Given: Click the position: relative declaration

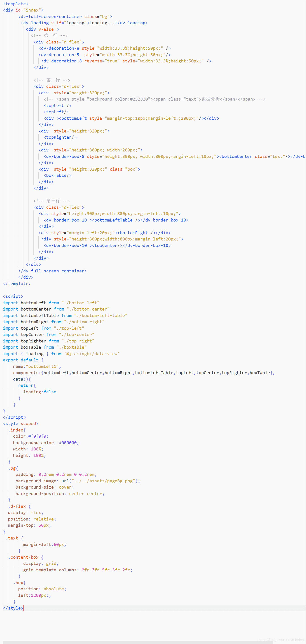Looking at the screenshot, I should click(x=32, y=519).
